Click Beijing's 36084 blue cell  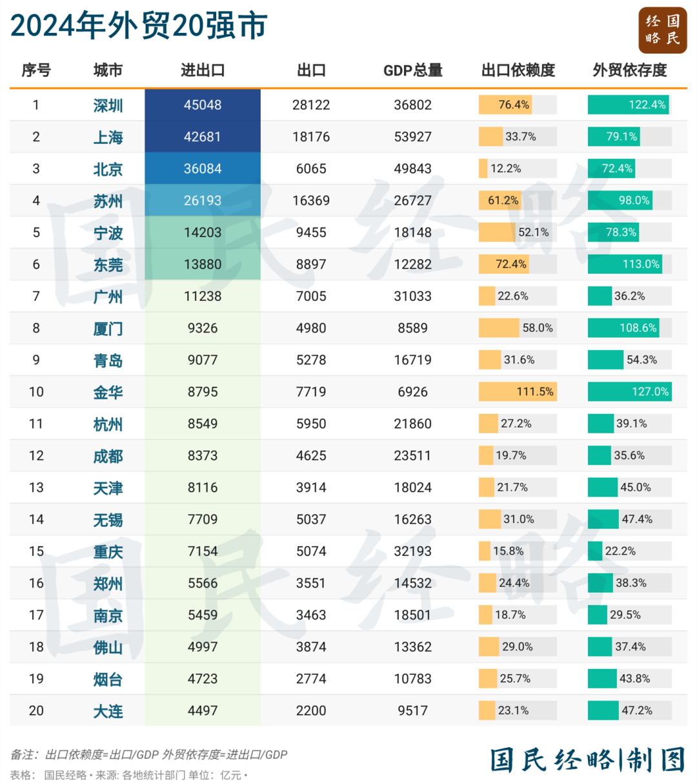[203, 169]
